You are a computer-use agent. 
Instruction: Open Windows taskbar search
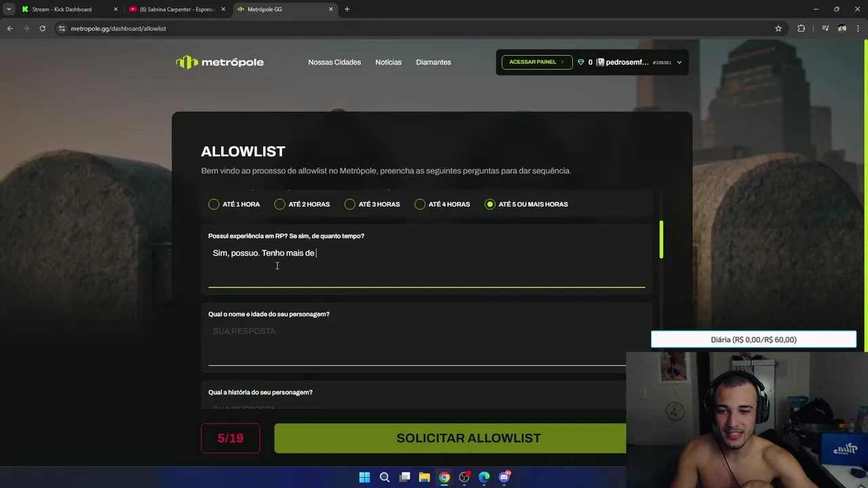(384, 477)
